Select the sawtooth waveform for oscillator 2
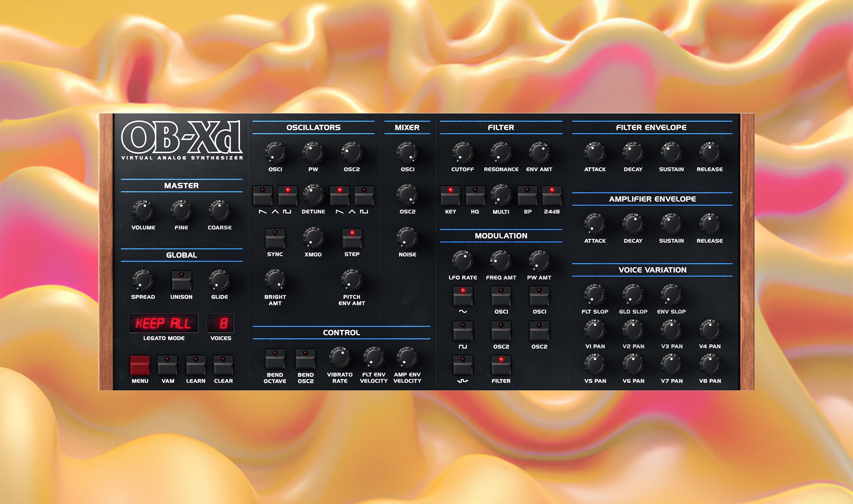The height and width of the screenshot is (504, 853). [x=340, y=197]
